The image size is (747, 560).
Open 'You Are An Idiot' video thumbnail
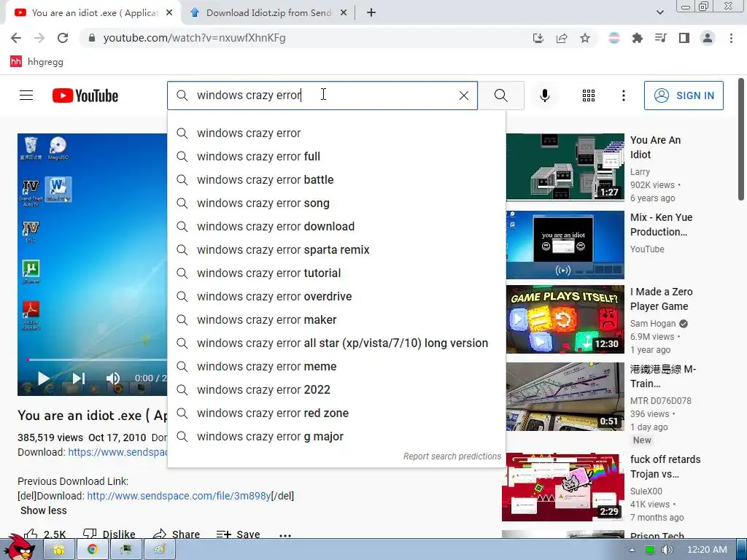[565, 167]
